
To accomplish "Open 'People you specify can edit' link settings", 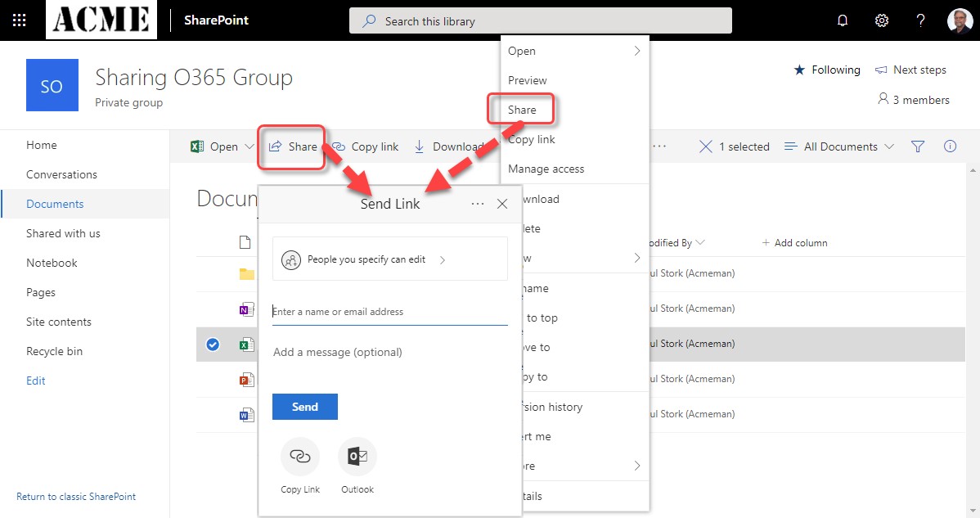I will [390, 259].
